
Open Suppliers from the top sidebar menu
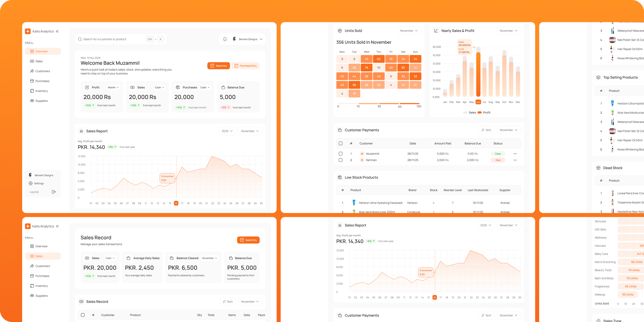tap(41, 101)
